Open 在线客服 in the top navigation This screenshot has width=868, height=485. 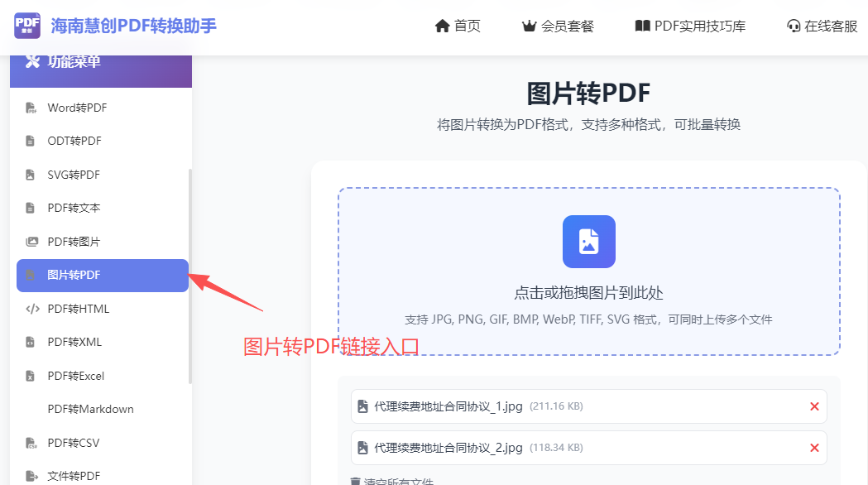coord(831,26)
